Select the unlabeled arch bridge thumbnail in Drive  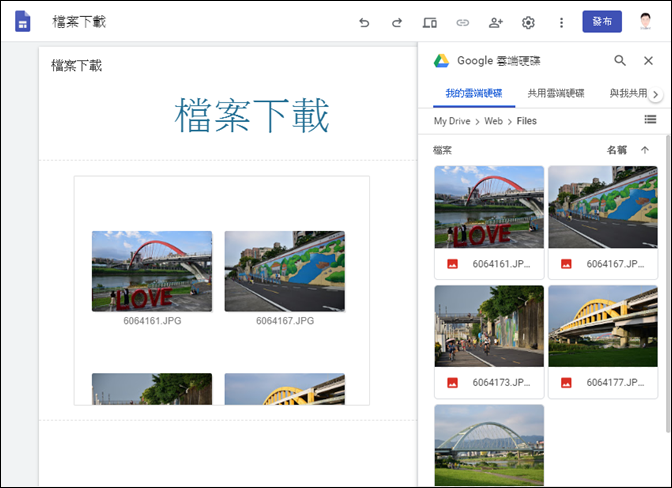coord(489,445)
